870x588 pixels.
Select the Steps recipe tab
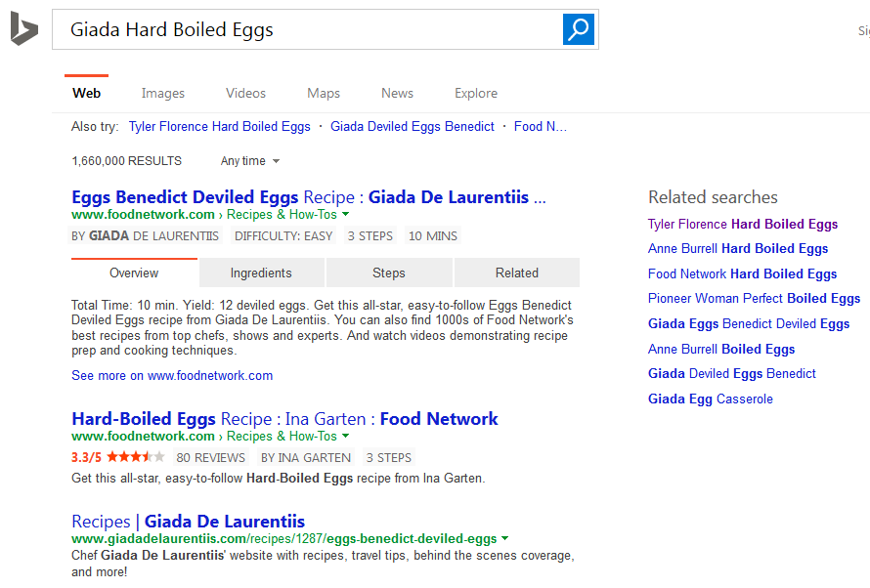tap(389, 273)
